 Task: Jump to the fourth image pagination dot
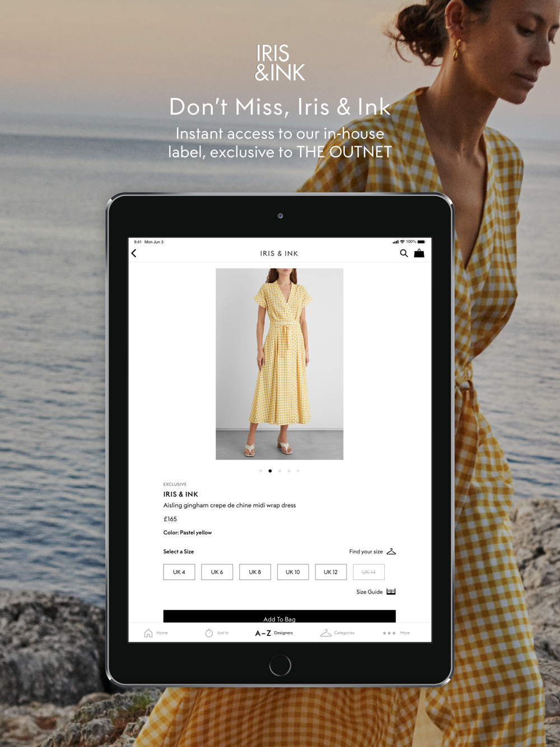[289, 471]
